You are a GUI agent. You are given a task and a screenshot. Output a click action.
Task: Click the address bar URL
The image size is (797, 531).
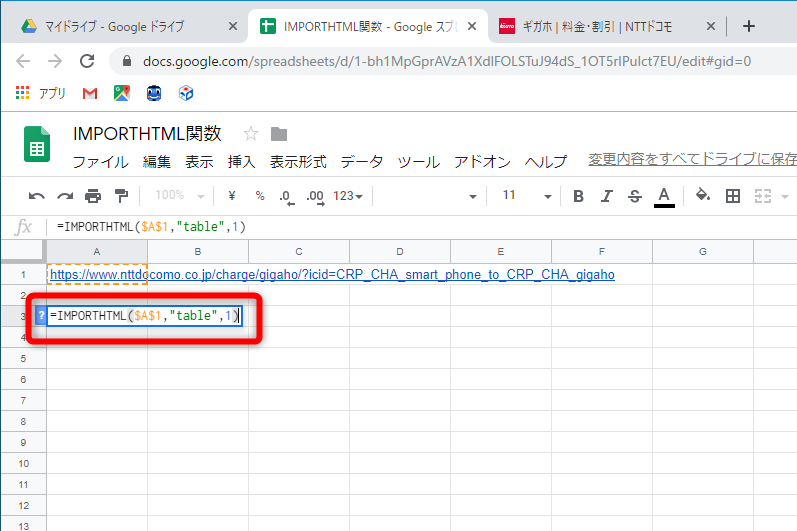tap(447, 61)
